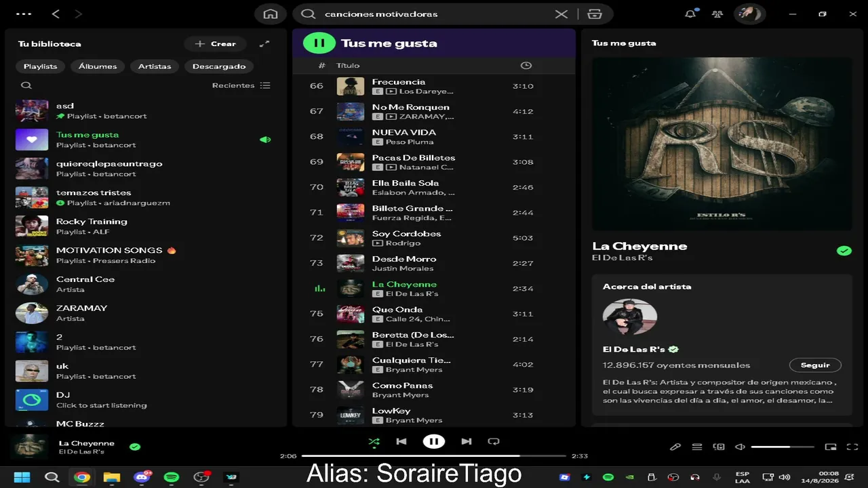This screenshot has width=868, height=488.
Task: Select the track No Me Ronquen
Action: point(434,111)
